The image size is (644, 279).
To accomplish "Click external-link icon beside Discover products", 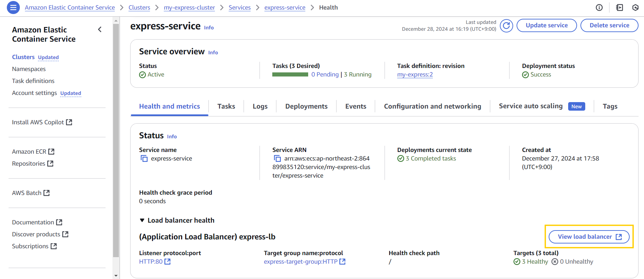I will pos(65,234).
